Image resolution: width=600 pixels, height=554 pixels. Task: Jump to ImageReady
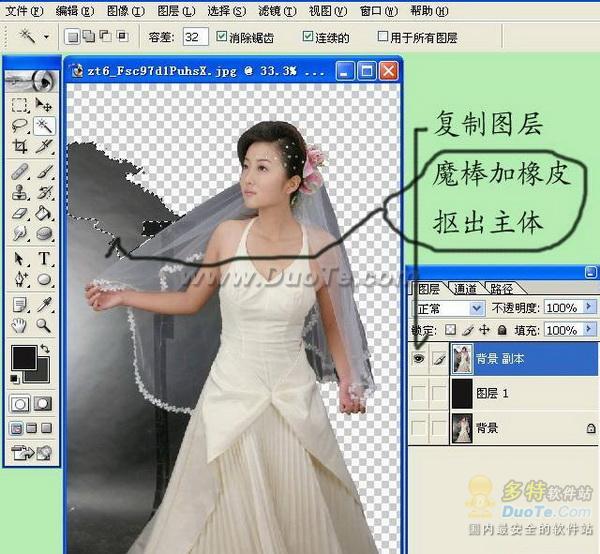coord(31,452)
